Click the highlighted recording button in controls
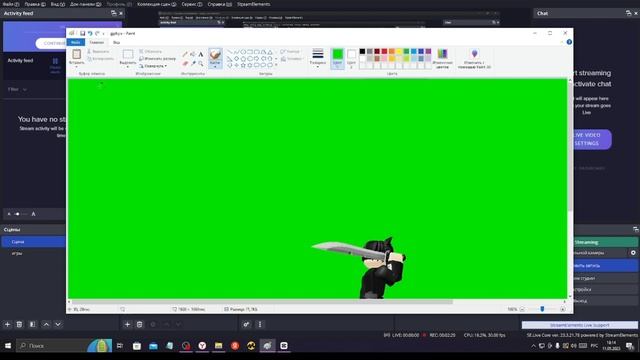 click(605, 266)
